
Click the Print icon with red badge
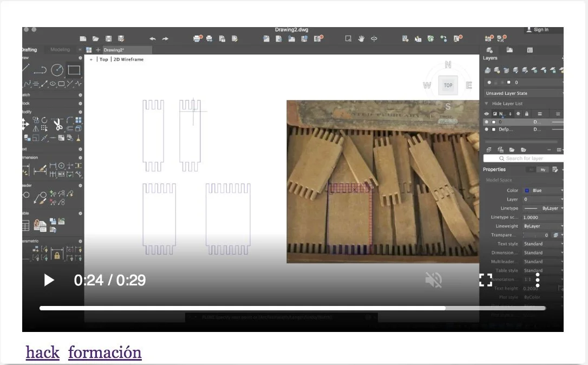pyautogui.click(x=198, y=38)
